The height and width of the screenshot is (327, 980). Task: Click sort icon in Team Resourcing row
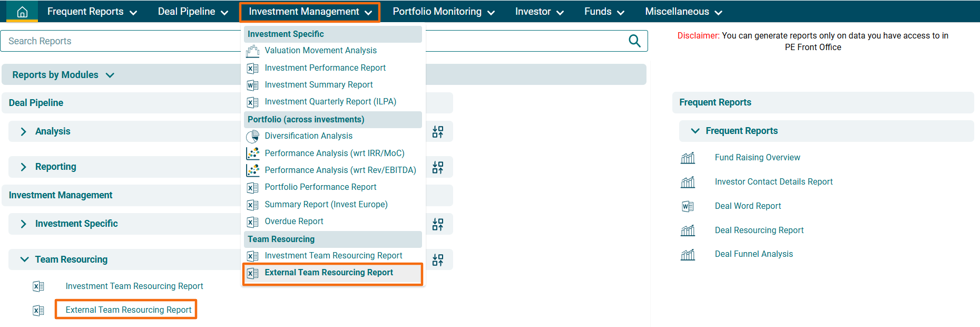(x=438, y=260)
